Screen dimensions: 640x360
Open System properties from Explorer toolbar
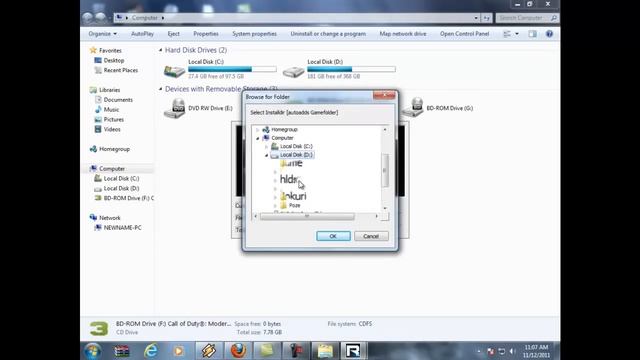point(254,34)
